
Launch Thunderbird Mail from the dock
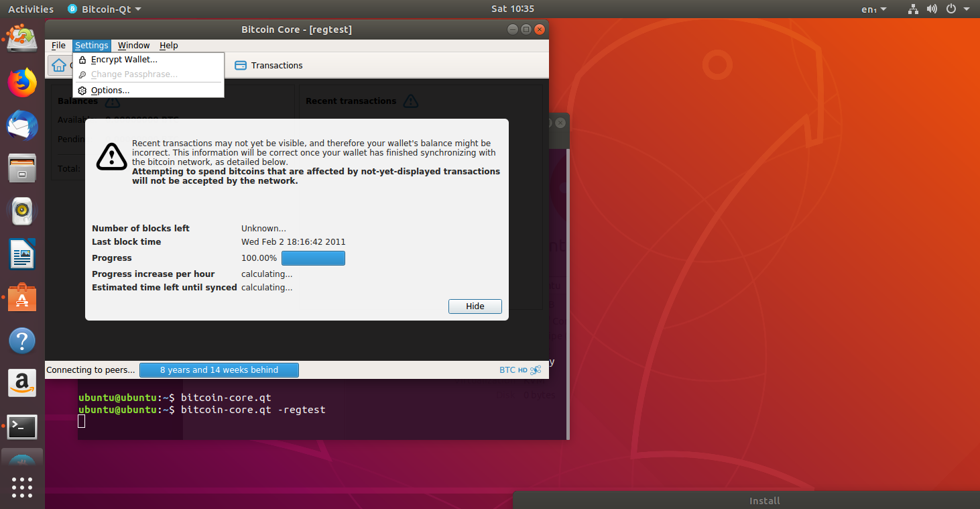pyautogui.click(x=22, y=125)
